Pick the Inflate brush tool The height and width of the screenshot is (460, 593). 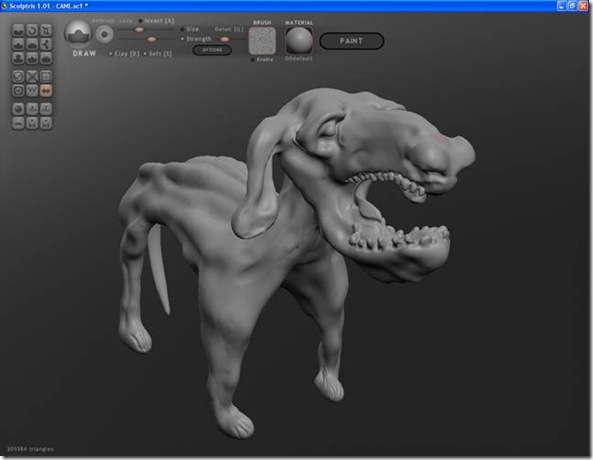coord(32,44)
